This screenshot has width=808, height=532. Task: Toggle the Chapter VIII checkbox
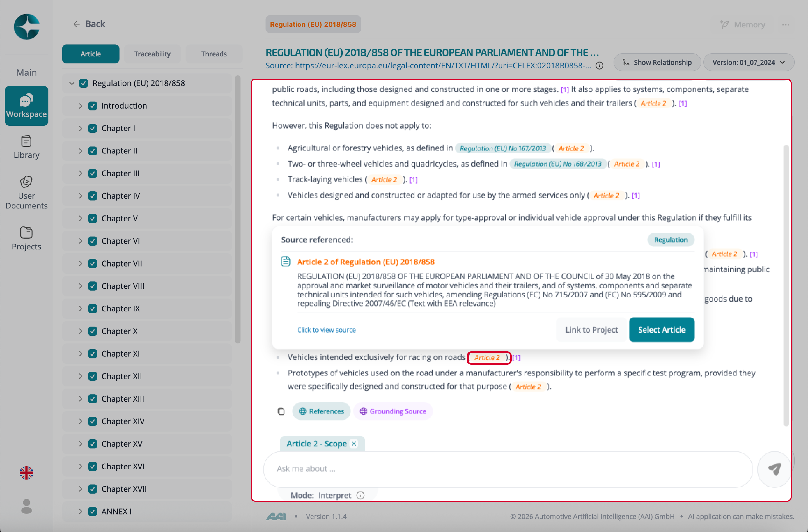92,286
